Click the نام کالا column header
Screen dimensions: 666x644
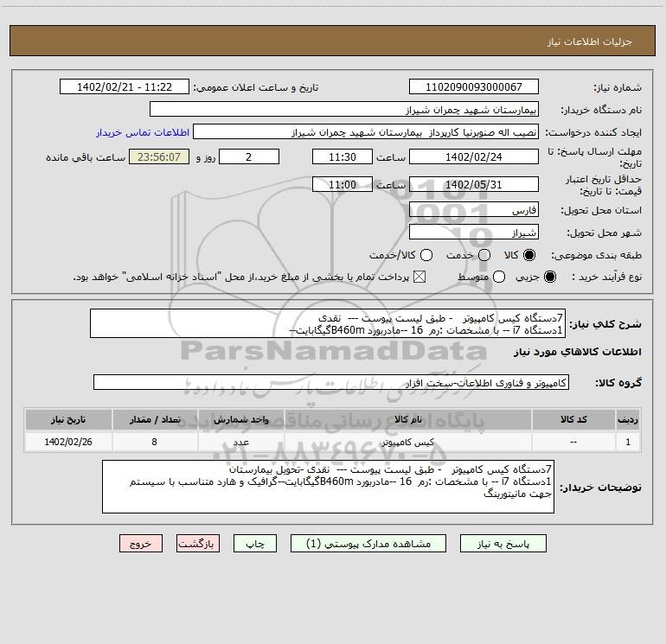408,420
